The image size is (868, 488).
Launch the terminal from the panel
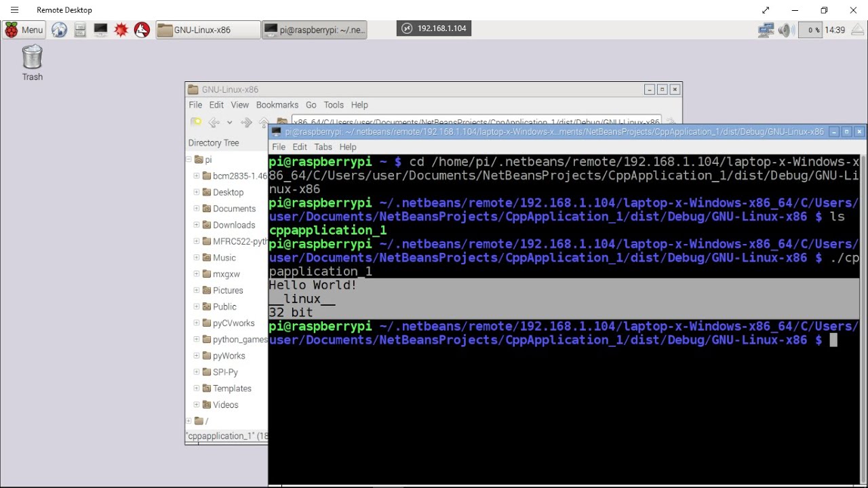click(100, 30)
